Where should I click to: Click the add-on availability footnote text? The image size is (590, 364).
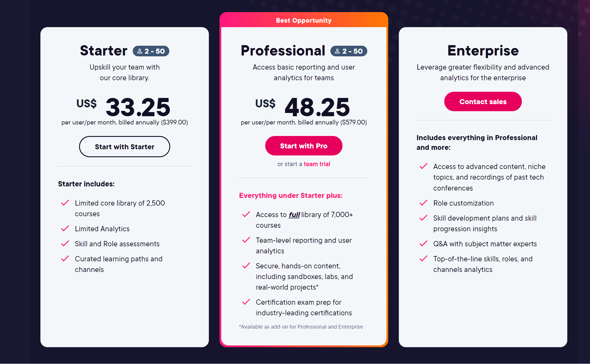point(301,327)
